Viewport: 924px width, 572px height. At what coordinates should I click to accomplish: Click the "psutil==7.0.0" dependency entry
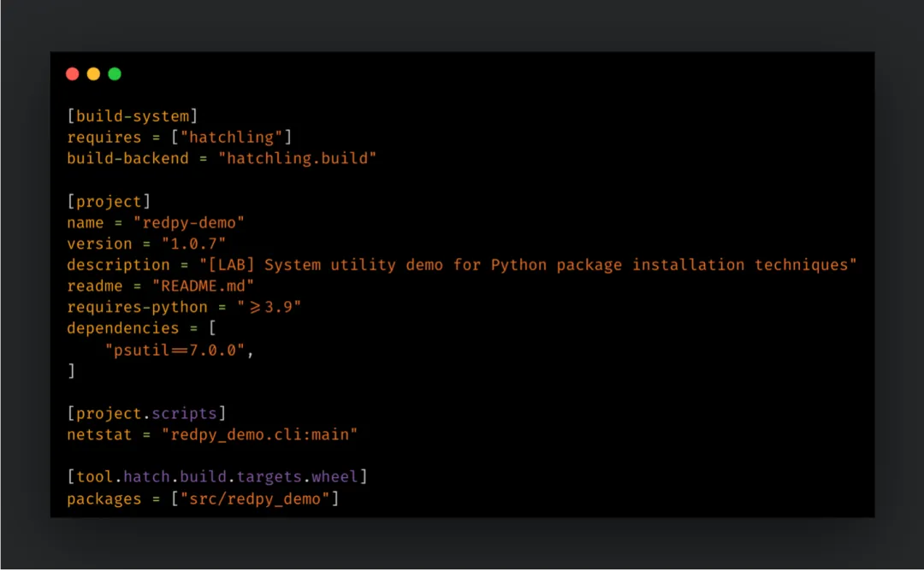175,351
